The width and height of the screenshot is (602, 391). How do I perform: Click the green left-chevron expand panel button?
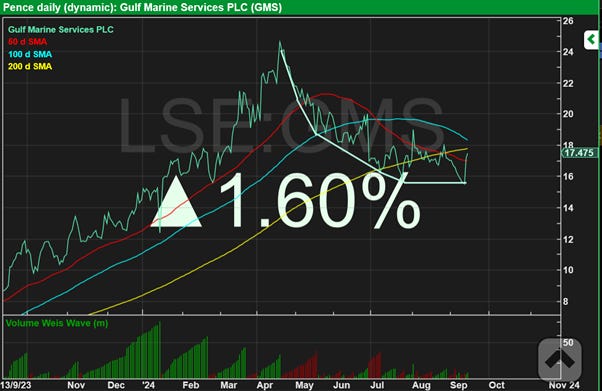(591, 39)
